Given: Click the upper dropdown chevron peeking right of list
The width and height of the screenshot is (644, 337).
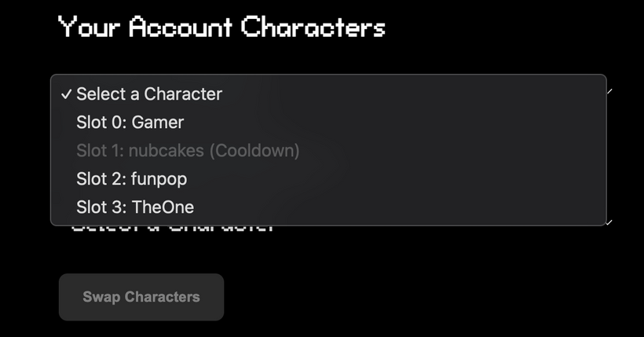Looking at the screenshot, I should tap(609, 91).
